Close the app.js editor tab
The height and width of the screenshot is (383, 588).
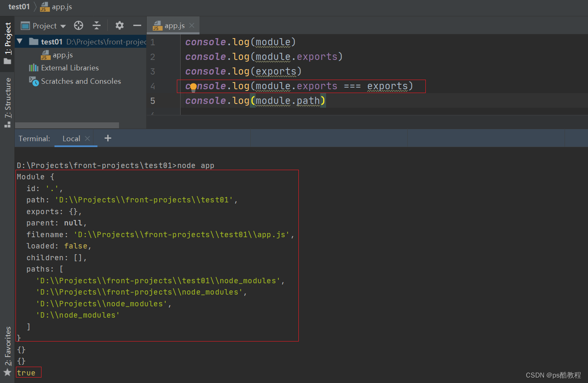click(192, 26)
